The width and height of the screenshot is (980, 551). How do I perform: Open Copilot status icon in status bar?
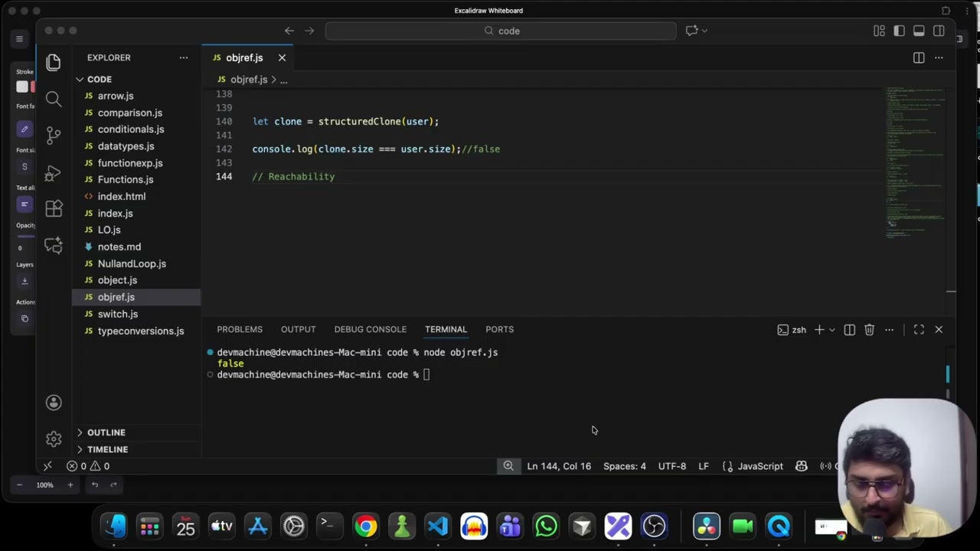coord(802,466)
